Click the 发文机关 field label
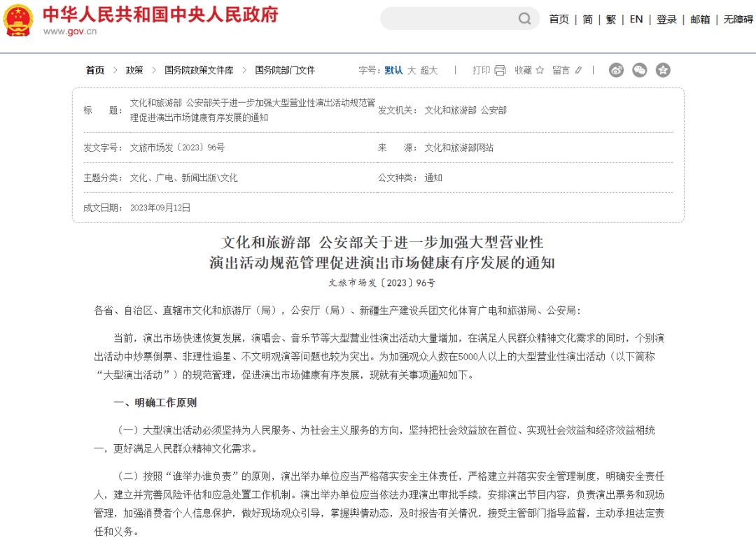This screenshot has width=756, height=540. 398,111
